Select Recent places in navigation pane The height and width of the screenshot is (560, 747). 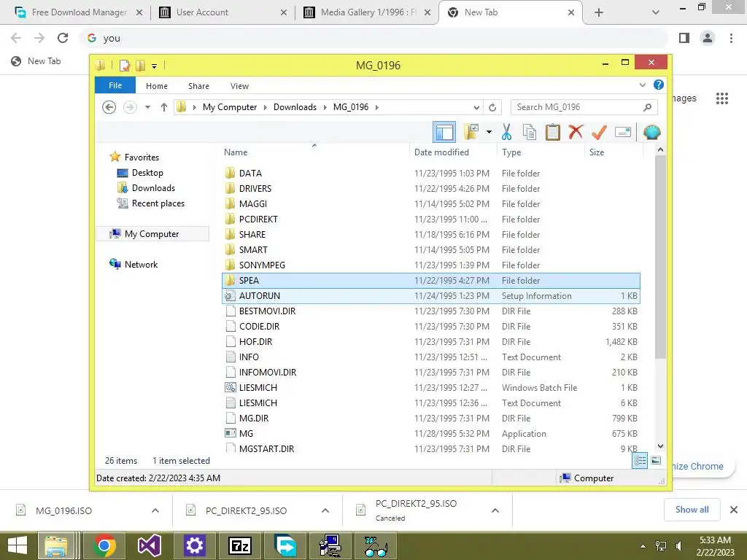pos(158,203)
